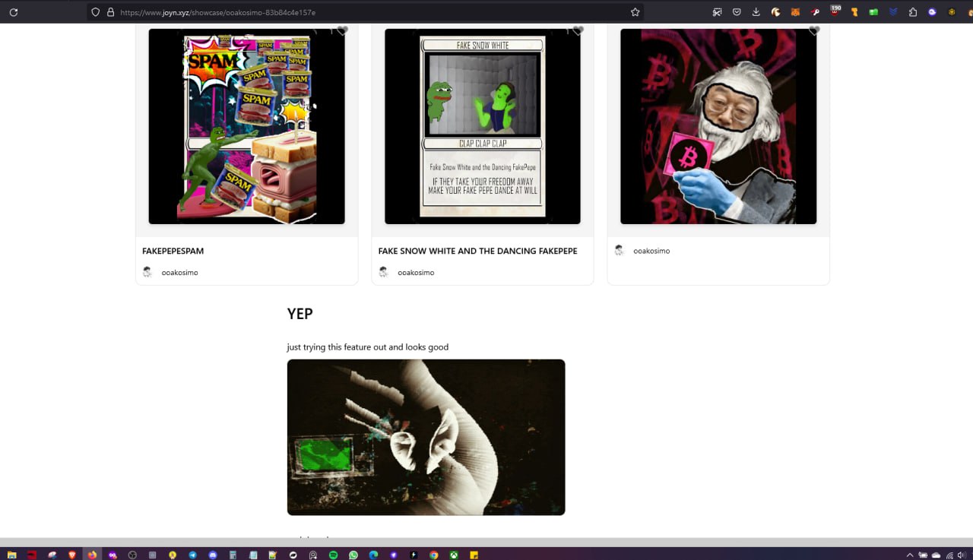
Task: Click the battery status tray icon
Action: coord(923,555)
